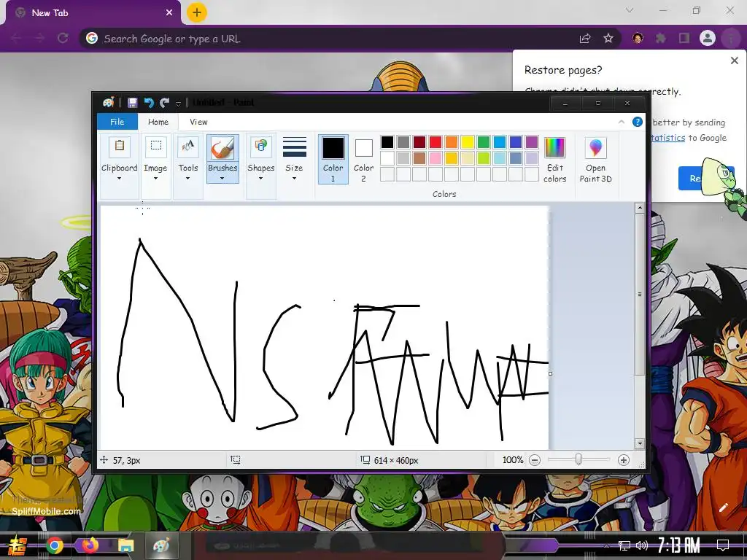Viewport: 747px width, 560px height.
Task: Click the zoom in plus button
Action: pos(623,460)
